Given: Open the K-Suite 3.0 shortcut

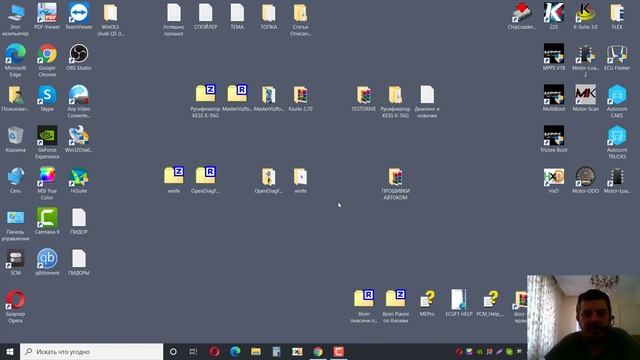Looking at the screenshot, I should (585, 13).
